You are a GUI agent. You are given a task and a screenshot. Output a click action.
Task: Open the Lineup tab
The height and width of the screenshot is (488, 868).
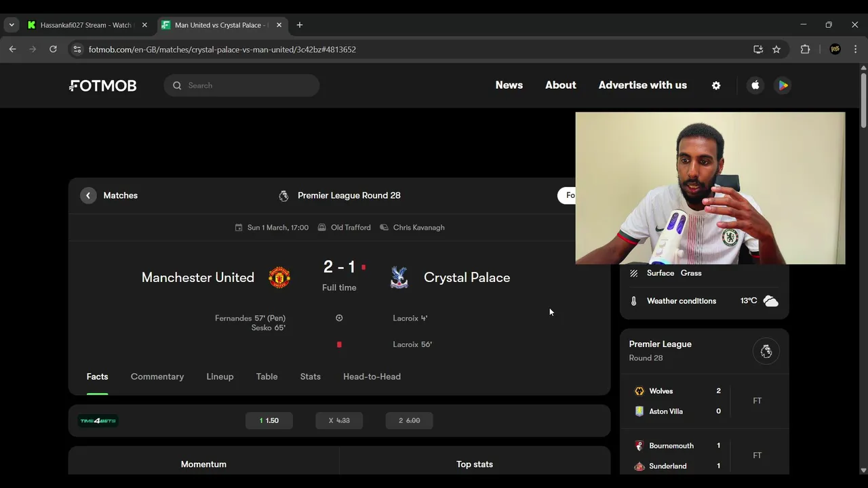coord(220,377)
